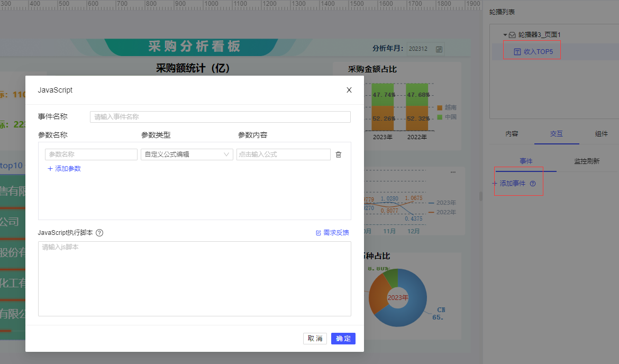Switch to the 组件 tab

601,134
